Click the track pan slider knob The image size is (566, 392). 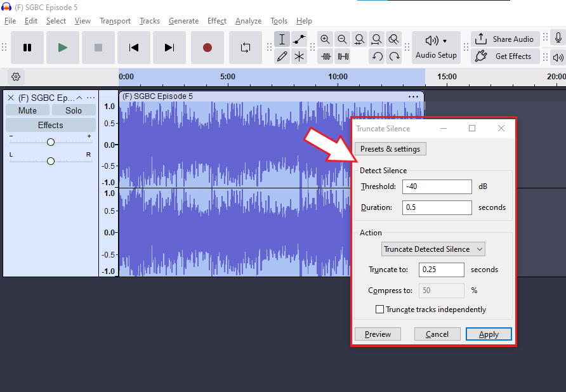[x=51, y=161]
